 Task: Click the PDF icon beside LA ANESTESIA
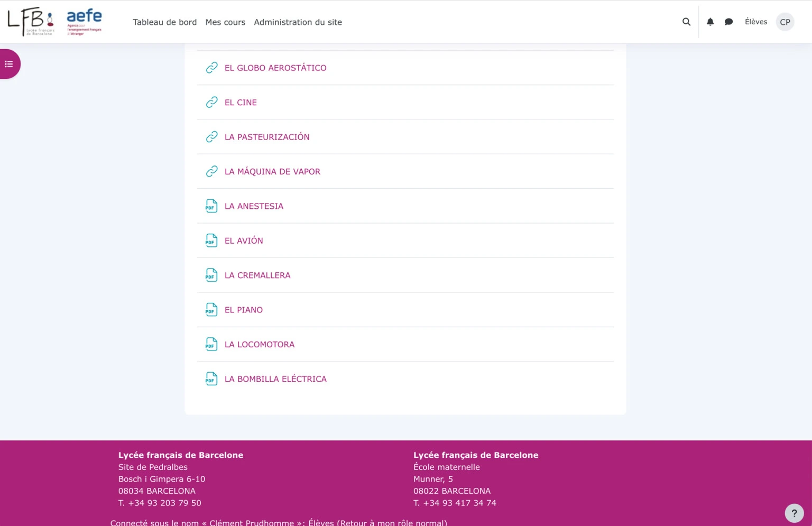pyautogui.click(x=211, y=206)
